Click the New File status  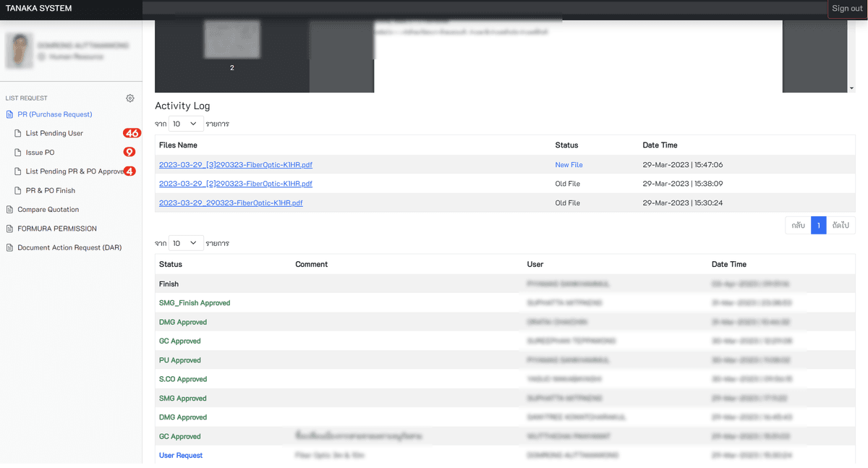(569, 165)
